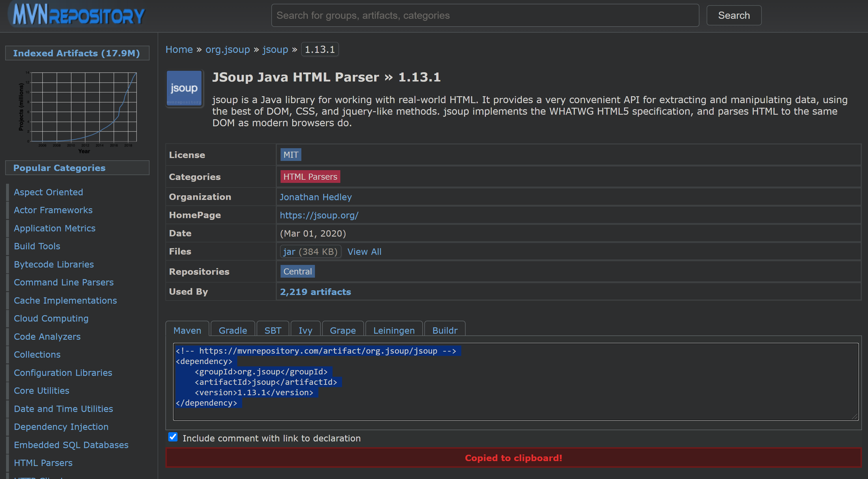868x479 pixels.
Task: Click the version 1.13.1 line in snippet
Action: point(254,392)
